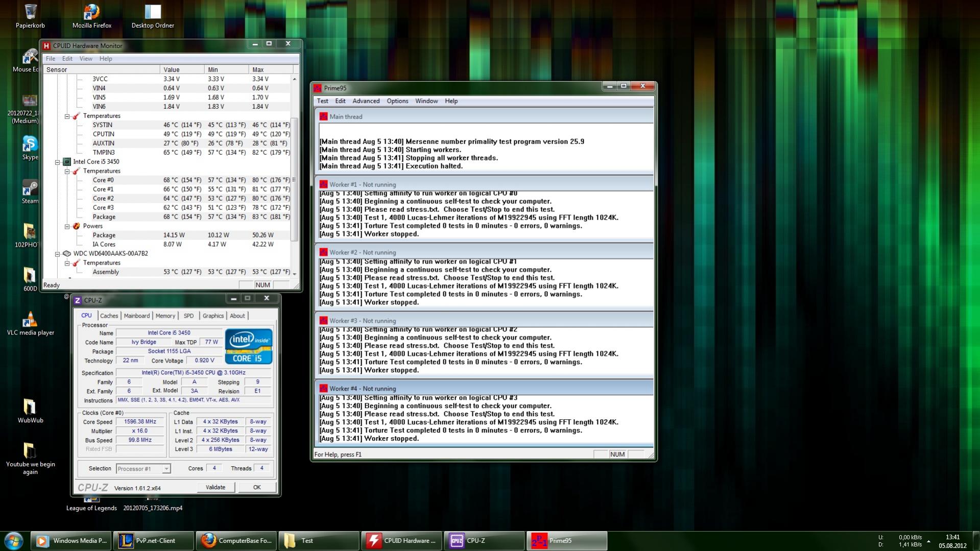980x551 pixels.
Task: Open the Desktop Ordner folder icon
Action: pos(153,15)
